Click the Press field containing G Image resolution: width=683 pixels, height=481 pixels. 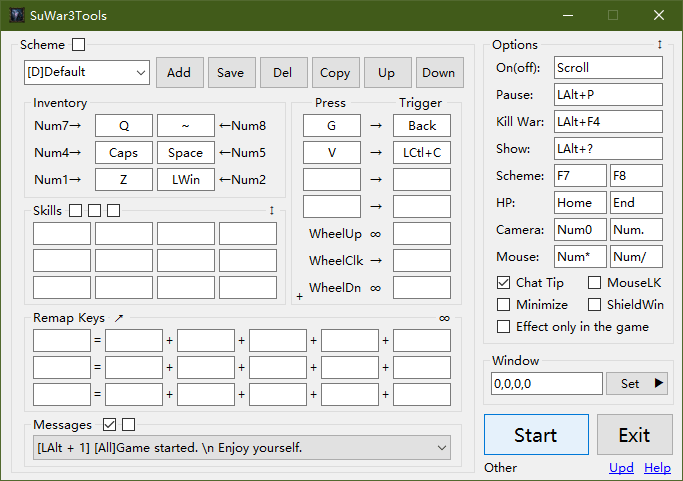[332, 125]
